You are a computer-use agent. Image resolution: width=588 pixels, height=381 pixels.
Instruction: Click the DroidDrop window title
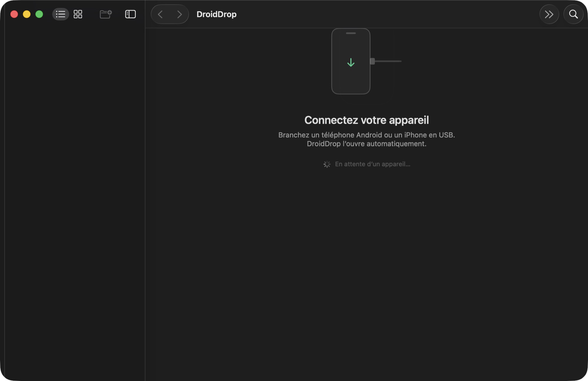pyautogui.click(x=216, y=14)
